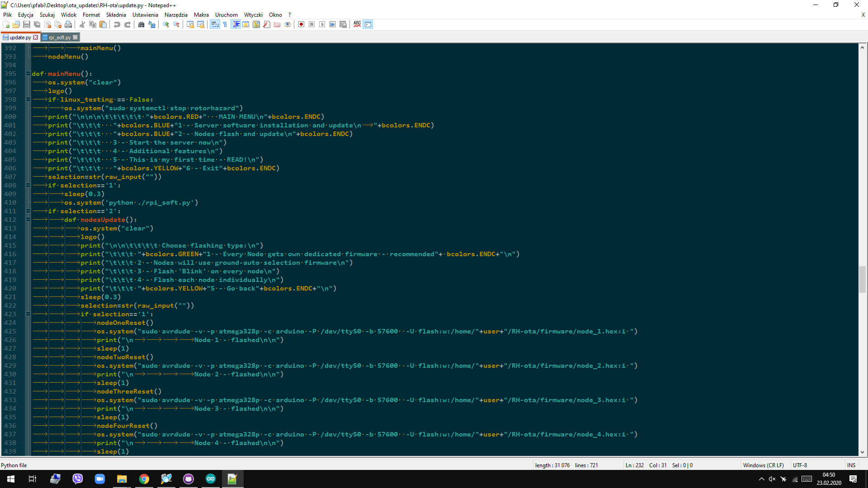Click the Find binoculars icon

(142, 24)
